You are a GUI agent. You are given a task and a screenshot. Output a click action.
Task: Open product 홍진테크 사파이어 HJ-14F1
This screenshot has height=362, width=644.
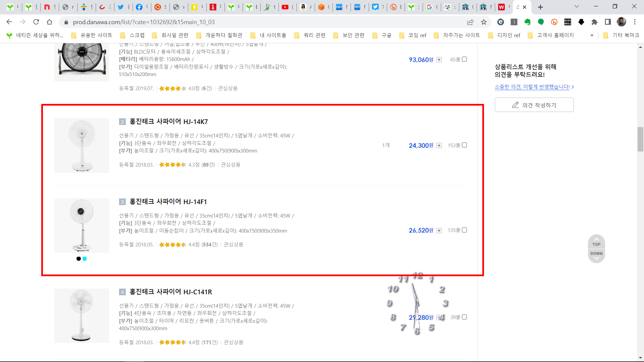168,201
